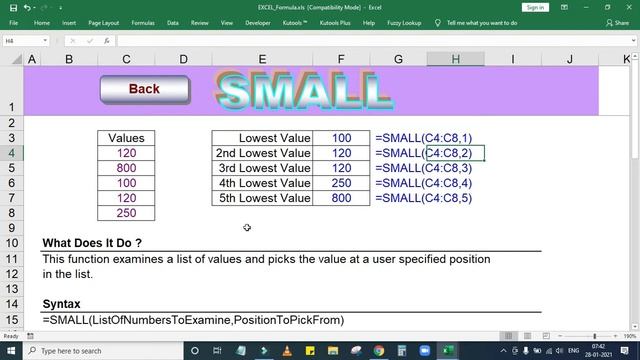This screenshot has width=640, height=360.
Task: Select the formula text =SMALL(C4:C8,1)
Action: [x=424, y=138]
